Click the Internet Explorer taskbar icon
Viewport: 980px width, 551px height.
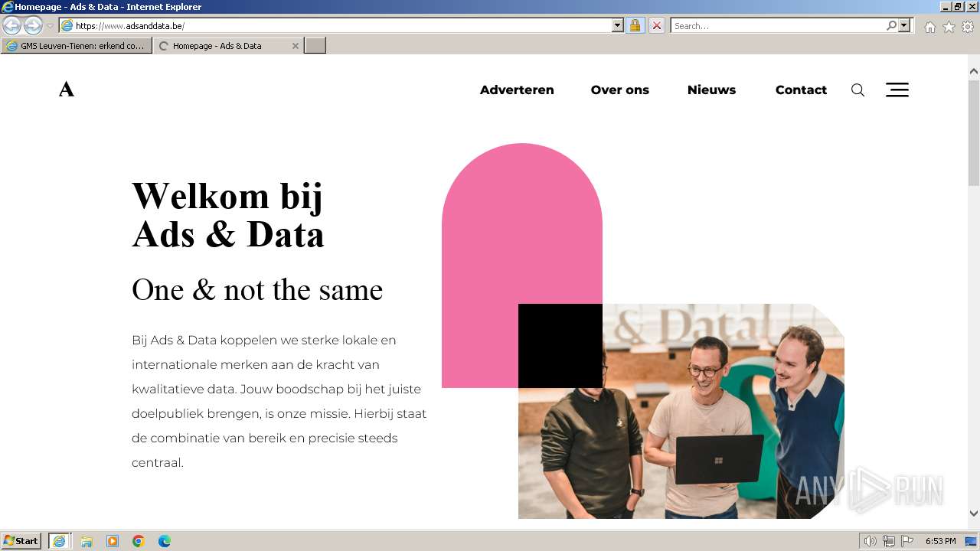(x=59, y=541)
